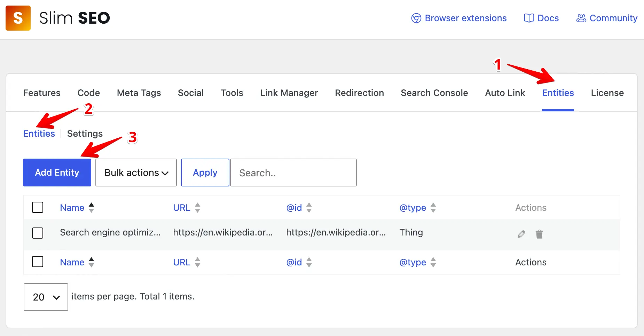Click the Name column header link
Viewport: 644px width, 336px height.
coord(72,208)
